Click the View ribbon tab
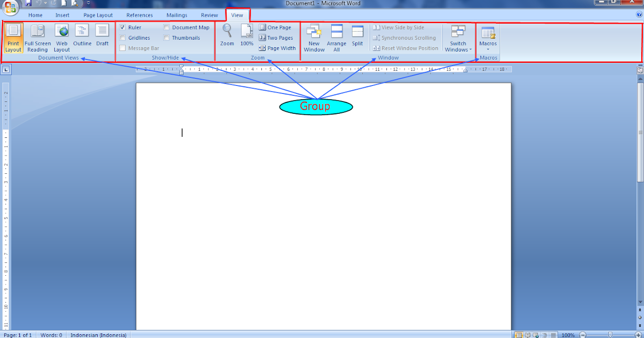 click(x=237, y=15)
